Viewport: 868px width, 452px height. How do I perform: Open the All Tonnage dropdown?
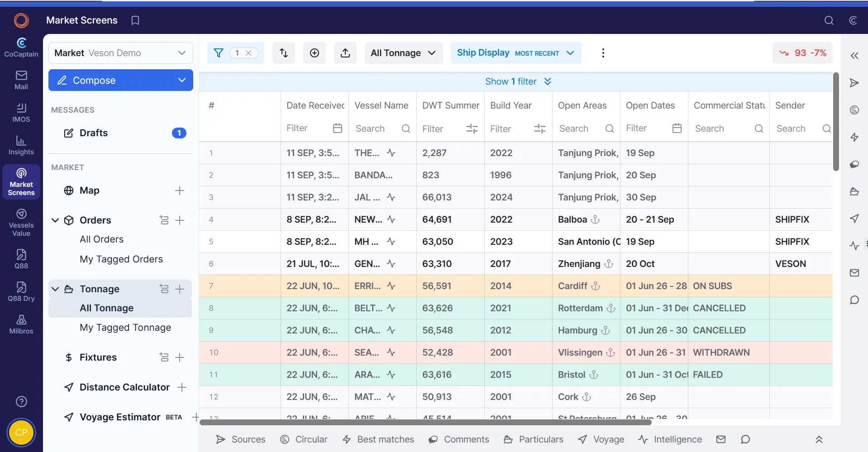pyautogui.click(x=404, y=53)
